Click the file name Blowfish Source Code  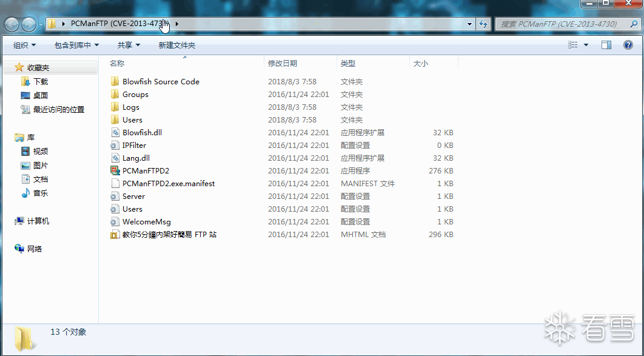point(161,81)
